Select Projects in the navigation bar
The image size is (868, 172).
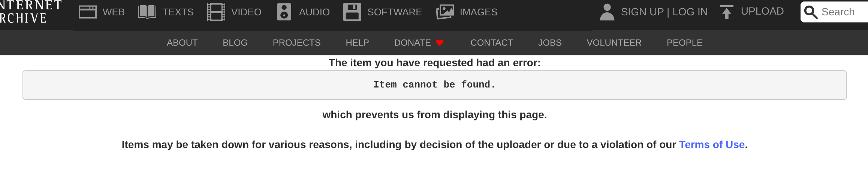point(296,43)
